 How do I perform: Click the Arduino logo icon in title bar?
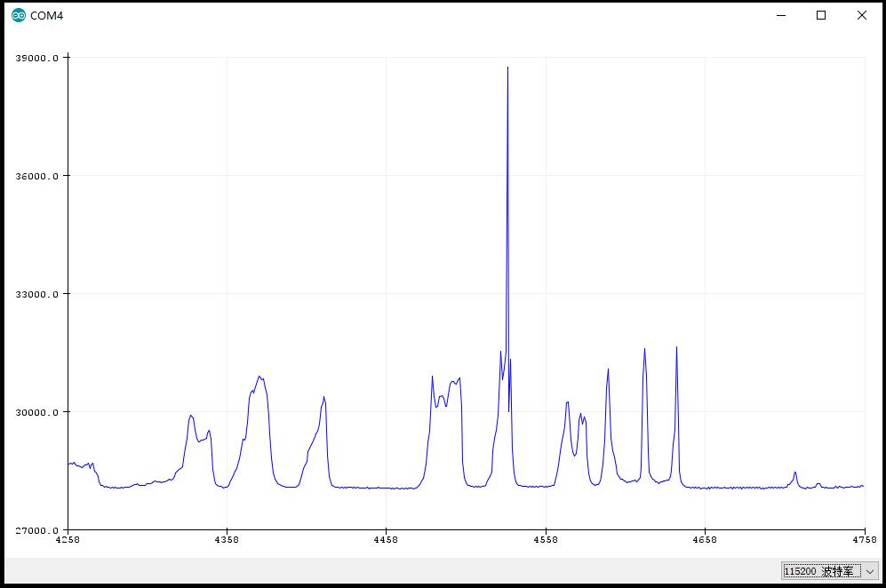(x=19, y=15)
